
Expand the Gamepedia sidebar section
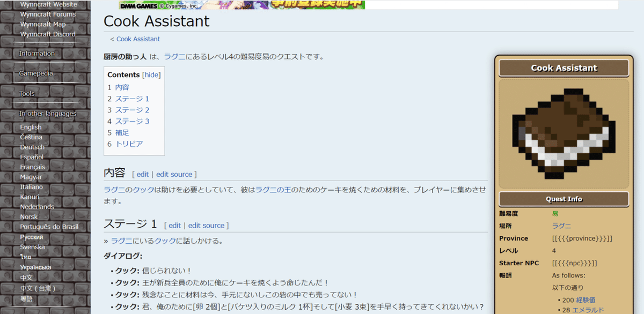click(x=35, y=73)
